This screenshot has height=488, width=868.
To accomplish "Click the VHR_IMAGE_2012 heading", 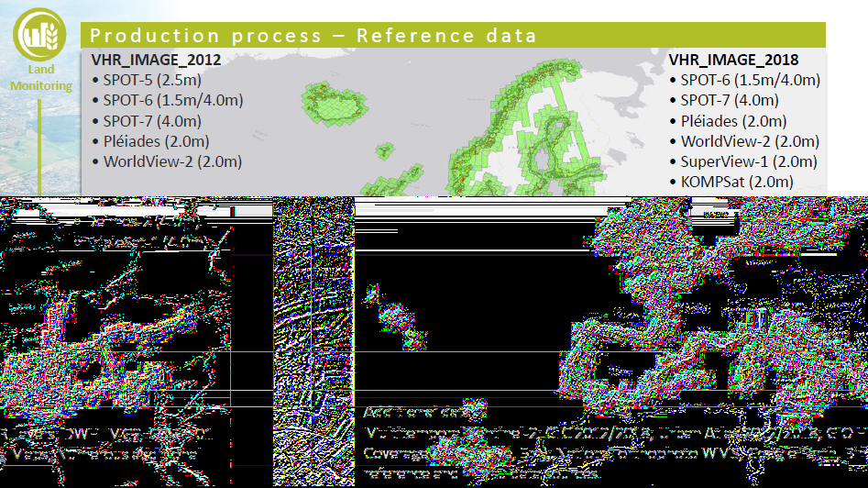I will click(156, 60).
